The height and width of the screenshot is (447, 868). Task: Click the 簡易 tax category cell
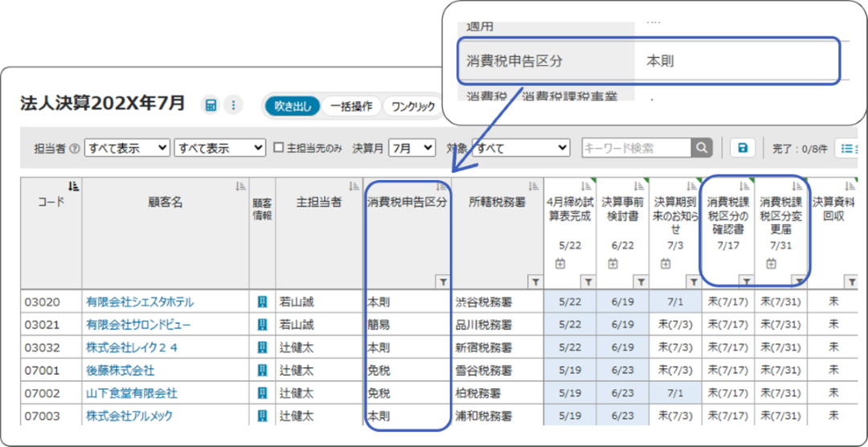pos(407,325)
